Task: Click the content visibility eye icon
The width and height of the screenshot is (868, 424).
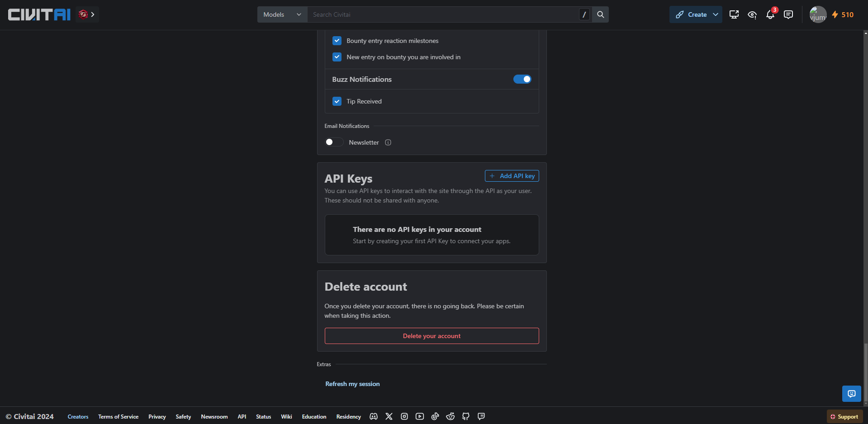Action: pyautogui.click(x=752, y=15)
